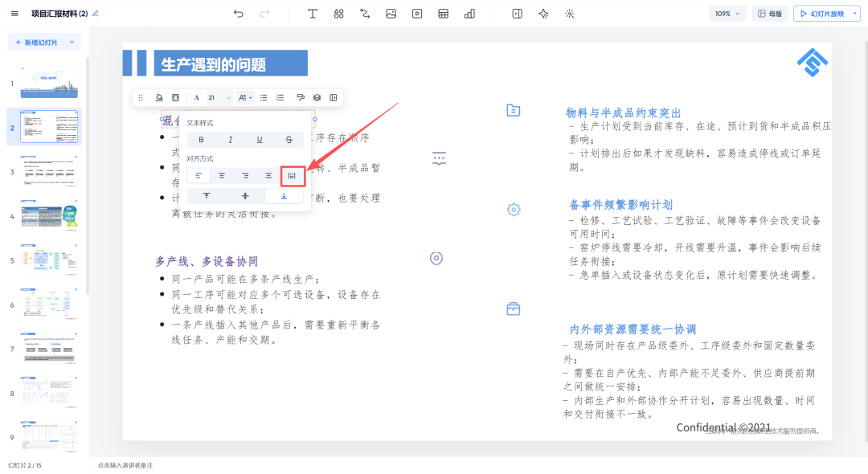Select justified text alignment
Image resolution: width=868 pixels, height=474 pixels.
click(x=268, y=176)
